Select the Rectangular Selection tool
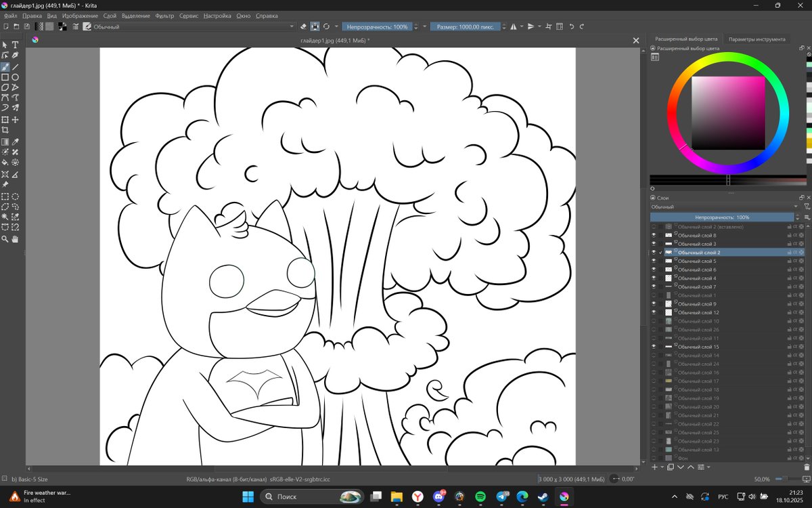The image size is (812, 508). [x=5, y=196]
